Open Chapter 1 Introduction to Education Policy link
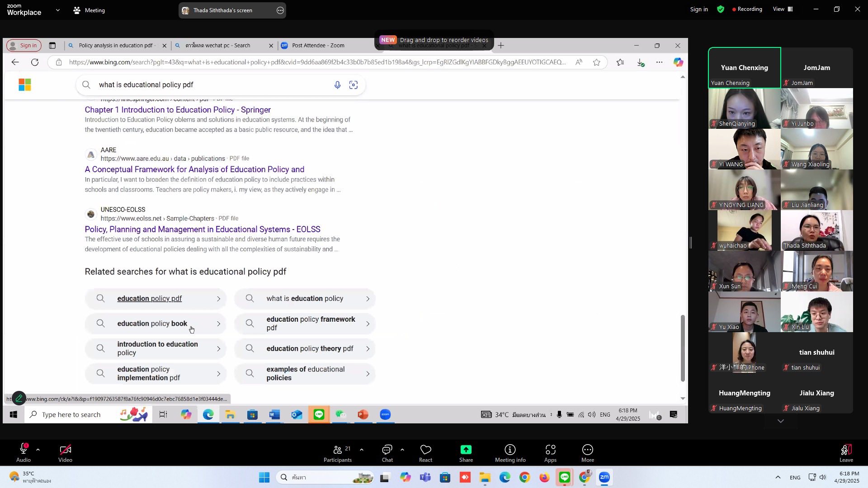The image size is (868, 488). pos(178,110)
